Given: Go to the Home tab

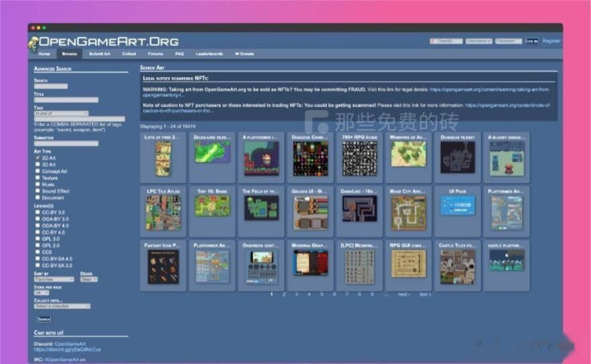Looking at the screenshot, I should pyautogui.click(x=44, y=54).
